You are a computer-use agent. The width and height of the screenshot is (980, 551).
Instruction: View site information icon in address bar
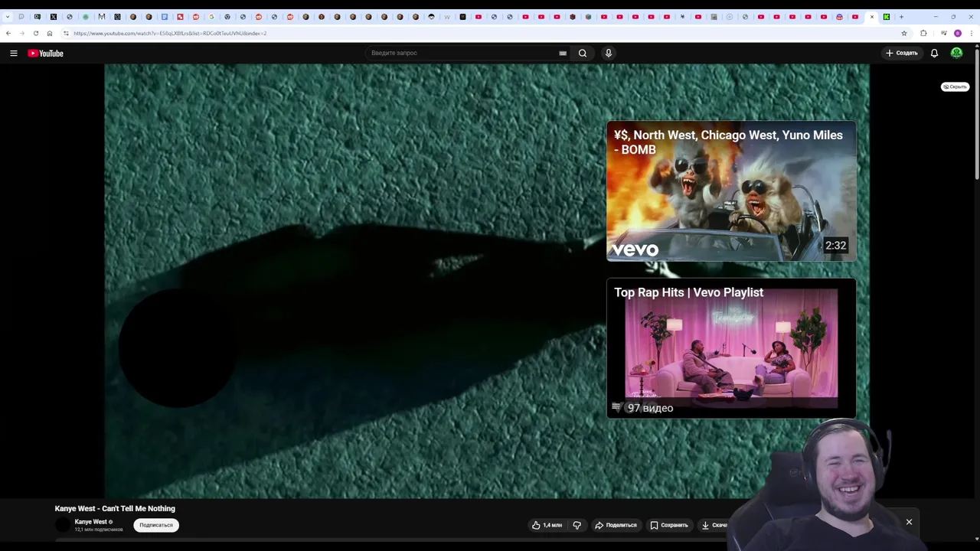(x=66, y=33)
